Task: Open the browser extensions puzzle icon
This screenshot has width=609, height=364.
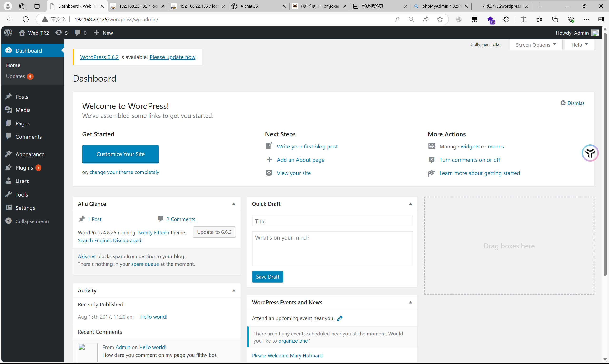Action: coord(506,19)
